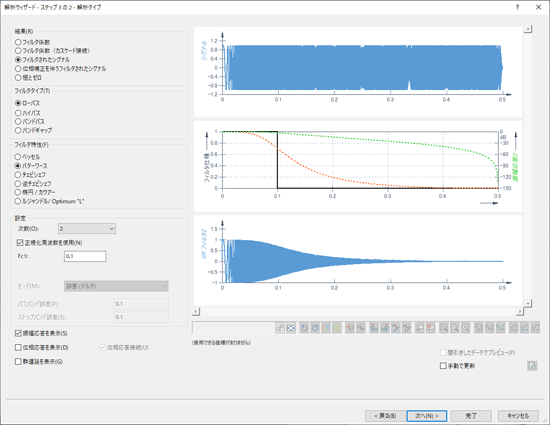Click the curve window icon in toolbar
The image size is (550, 425).
pyautogui.click(x=280, y=328)
